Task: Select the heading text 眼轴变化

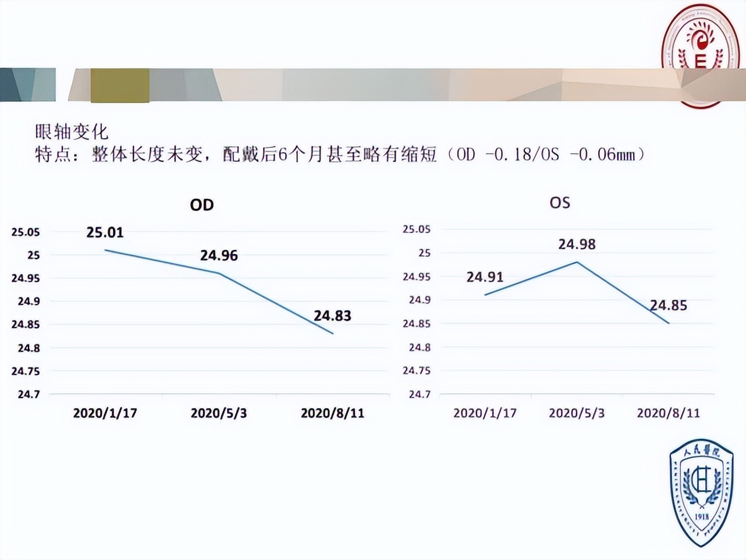Action: click(x=72, y=132)
